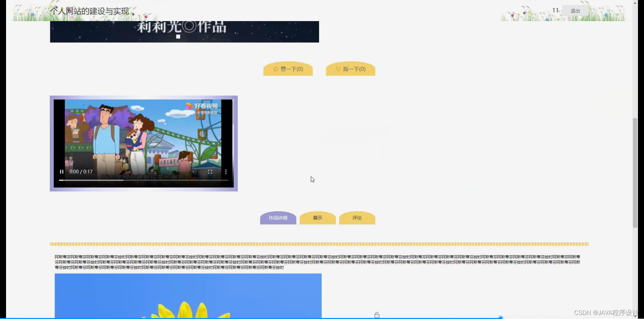
Task: Click the page's vertical scrollbar thumb
Action: pyautogui.click(x=635, y=173)
